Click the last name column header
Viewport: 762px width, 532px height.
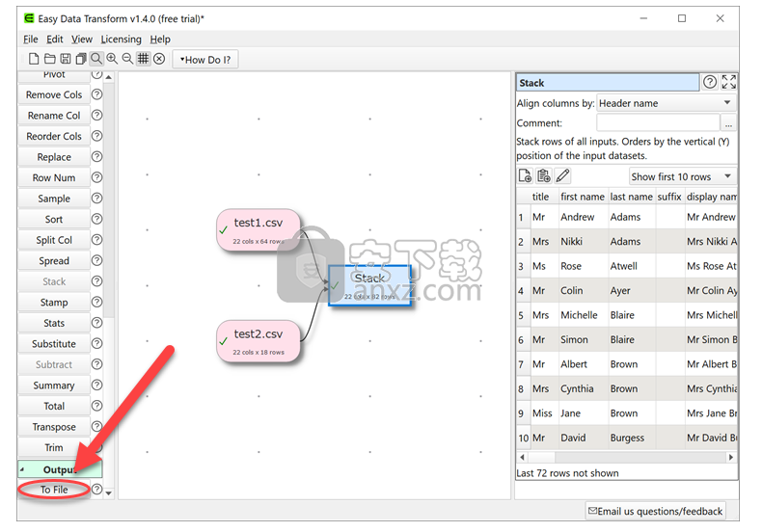631,197
